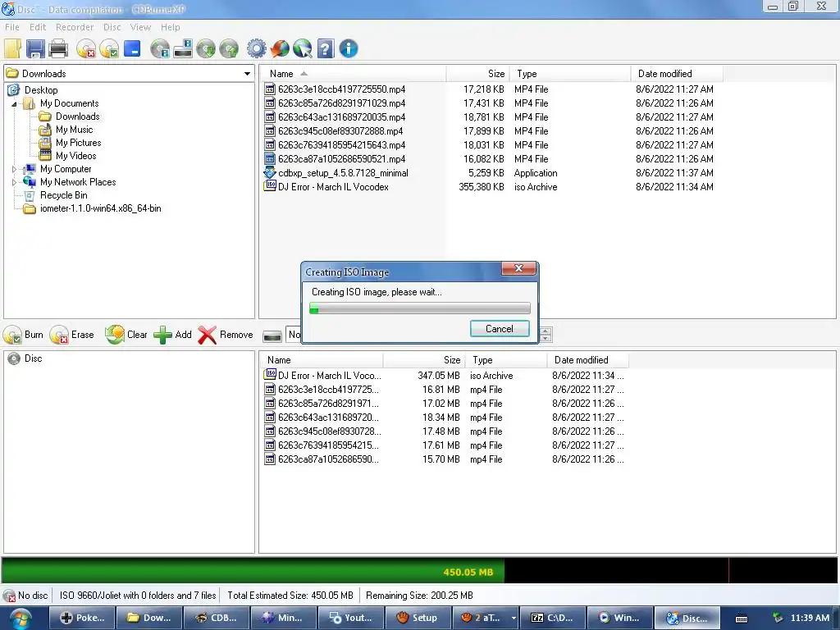
Task: Open about info via blue i icon
Action: (348, 48)
